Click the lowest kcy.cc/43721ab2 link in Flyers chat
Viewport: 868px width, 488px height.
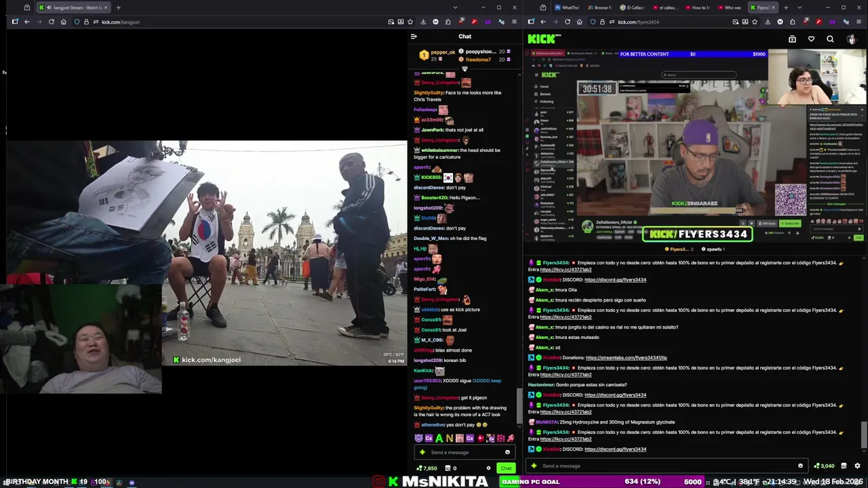tap(566, 439)
